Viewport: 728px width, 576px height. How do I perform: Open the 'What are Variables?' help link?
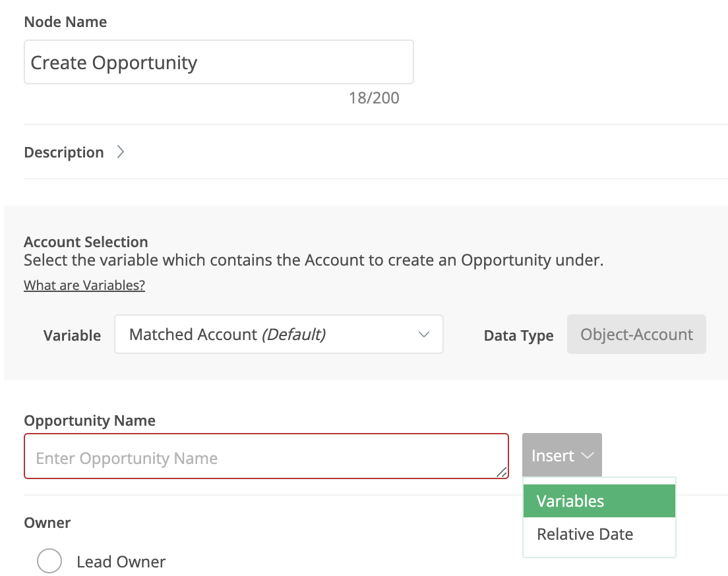84,285
